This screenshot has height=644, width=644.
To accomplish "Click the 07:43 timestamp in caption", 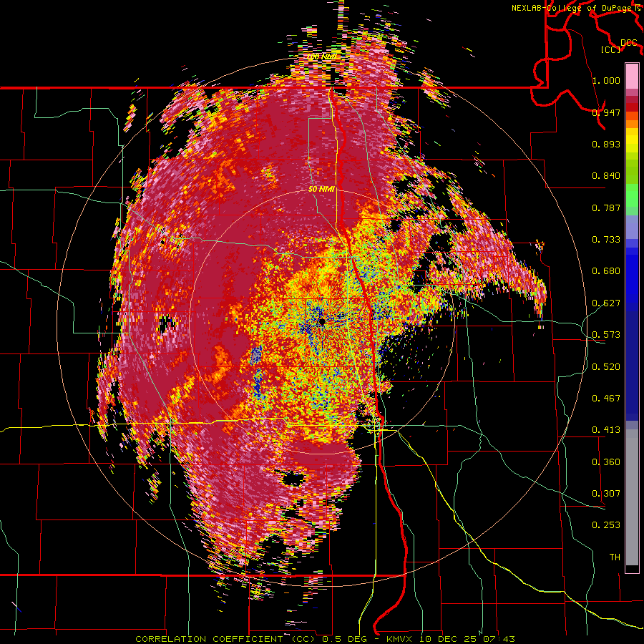I will click(x=499, y=639).
